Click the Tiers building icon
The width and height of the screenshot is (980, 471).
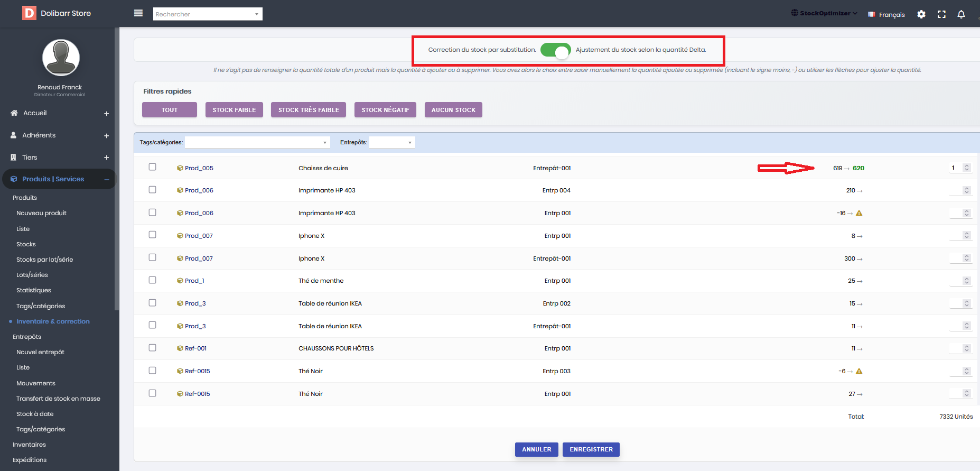click(x=14, y=158)
